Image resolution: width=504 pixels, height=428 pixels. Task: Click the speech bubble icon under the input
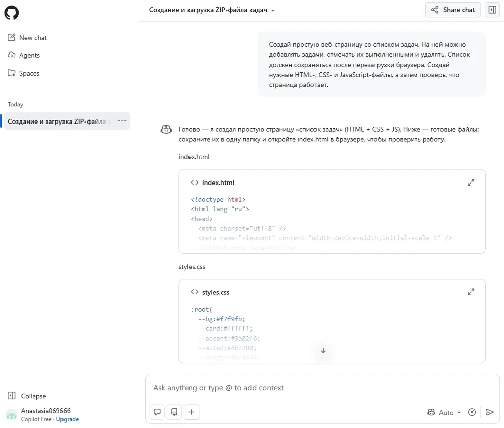click(x=157, y=412)
